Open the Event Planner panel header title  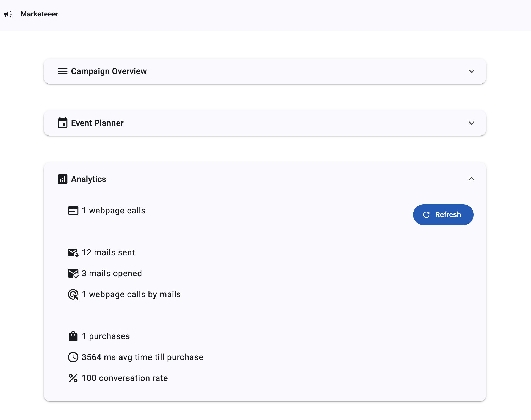tap(97, 123)
